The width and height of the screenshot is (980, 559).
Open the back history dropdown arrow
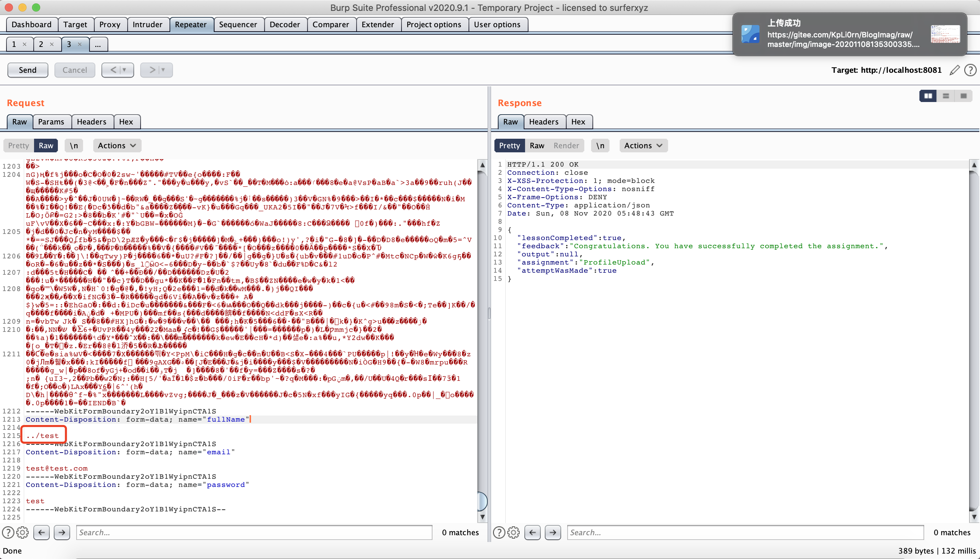[x=124, y=70]
